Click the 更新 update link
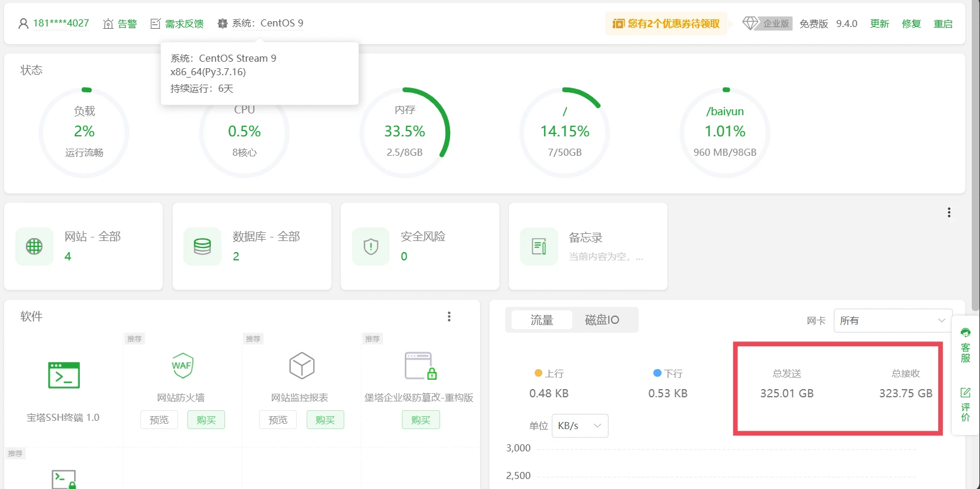The width and height of the screenshot is (980, 489). pos(879,24)
